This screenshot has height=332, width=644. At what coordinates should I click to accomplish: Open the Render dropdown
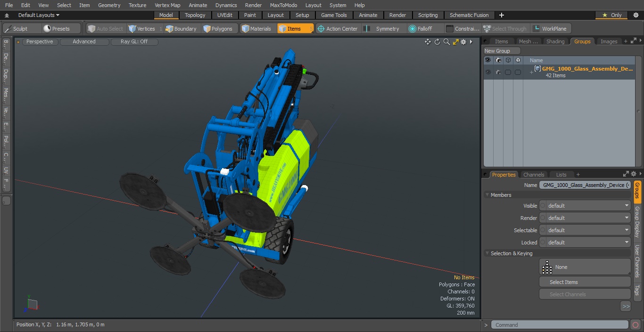click(x=585, y=218)
